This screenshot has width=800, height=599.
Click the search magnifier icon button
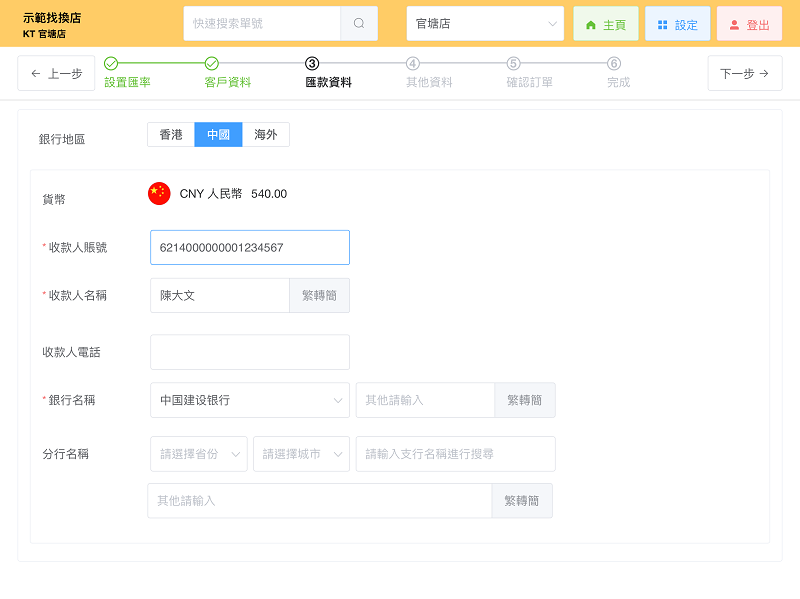[359, 23]
